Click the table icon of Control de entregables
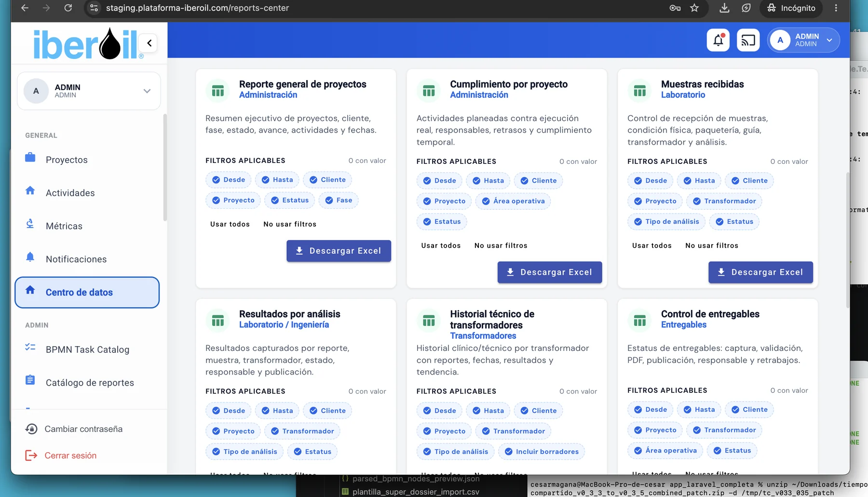This screenshot has width=868, height=497. click(x=639, y=321)
